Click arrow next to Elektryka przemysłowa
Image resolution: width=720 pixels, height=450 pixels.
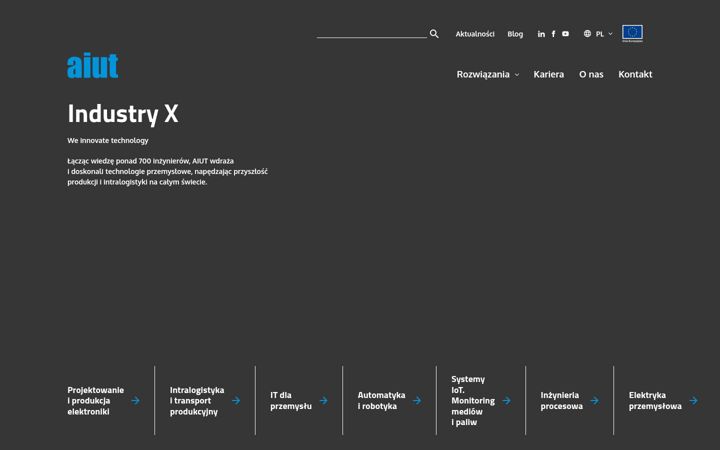pyautogui.click(x=693, y=401)
